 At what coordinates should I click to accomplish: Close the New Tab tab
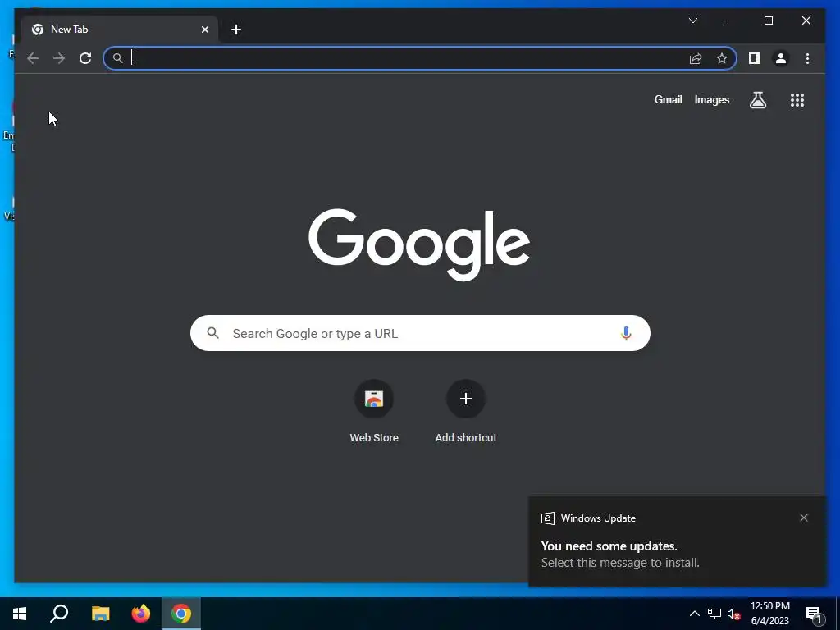(x=204, y=30)
